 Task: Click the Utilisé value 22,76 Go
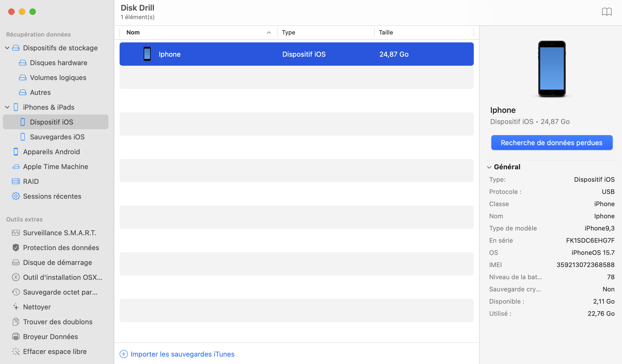(x=601, y=314)
